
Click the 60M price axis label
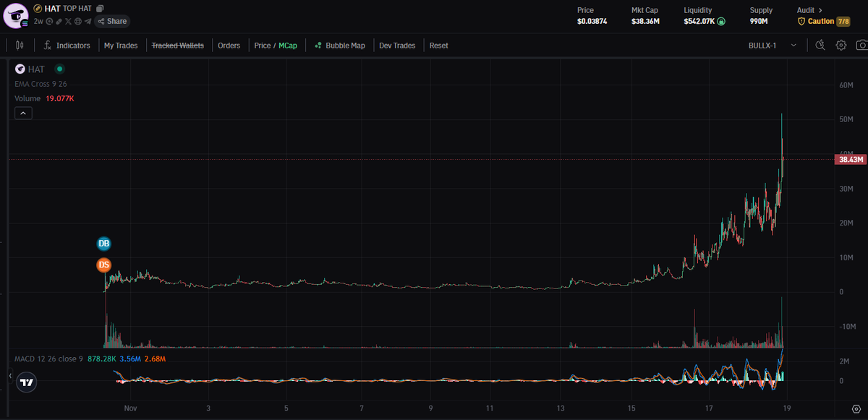point(847,85)
